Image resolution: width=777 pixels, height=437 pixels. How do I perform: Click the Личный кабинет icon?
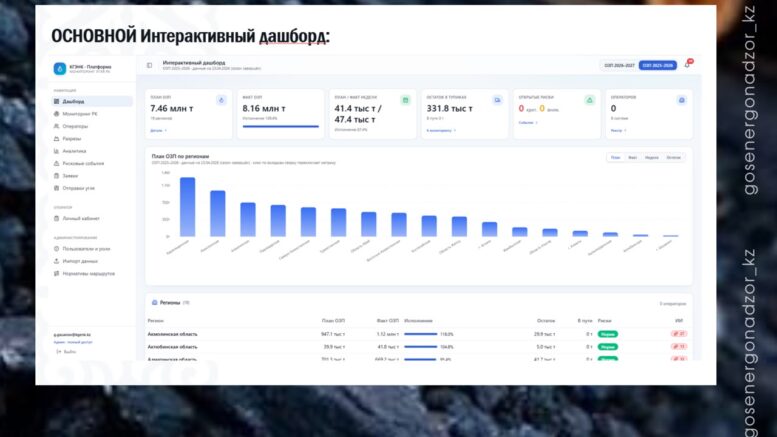click(56, 218)
